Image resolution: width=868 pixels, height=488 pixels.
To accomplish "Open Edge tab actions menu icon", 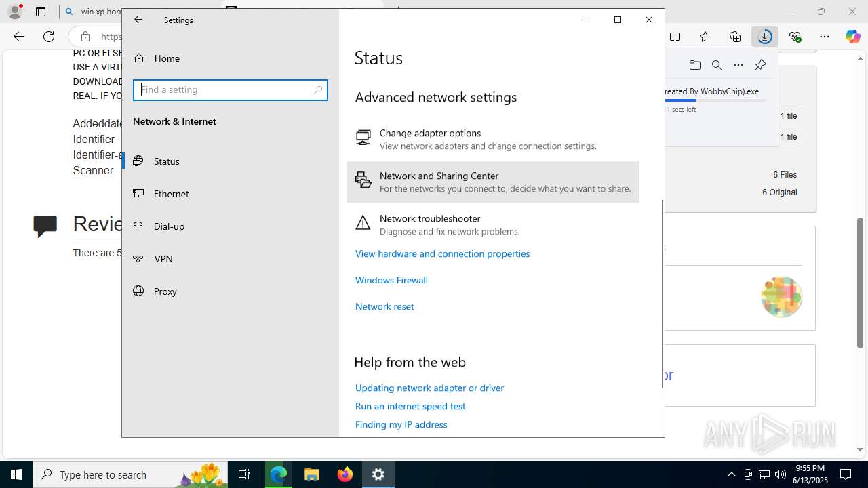I will pyautogui.click(x=41, y=12).
